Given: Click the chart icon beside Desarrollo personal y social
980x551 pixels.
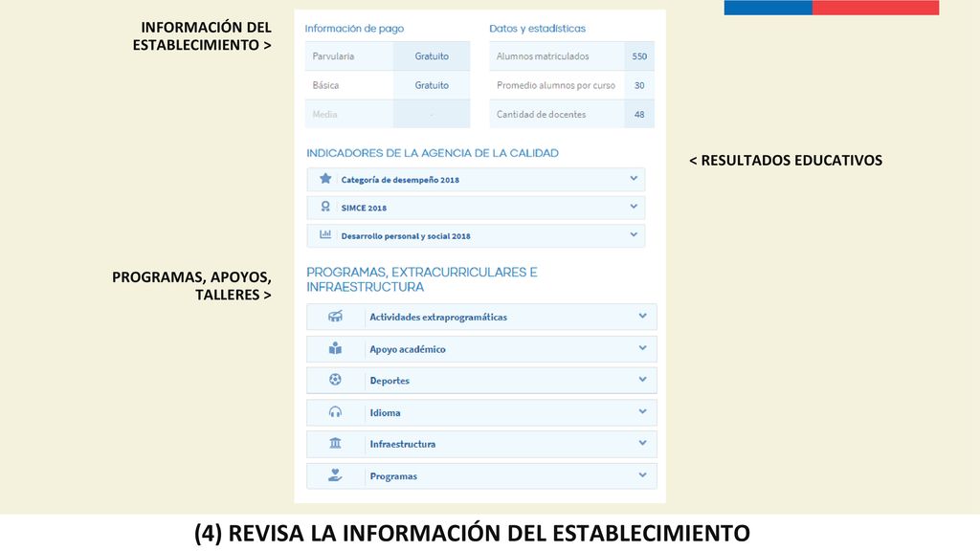Looking at the screenshot, I should click(x=325, y=235).
